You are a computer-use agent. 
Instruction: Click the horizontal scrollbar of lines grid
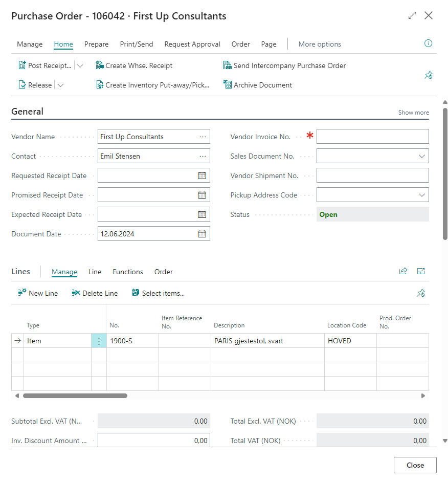[x=75, y=395]
